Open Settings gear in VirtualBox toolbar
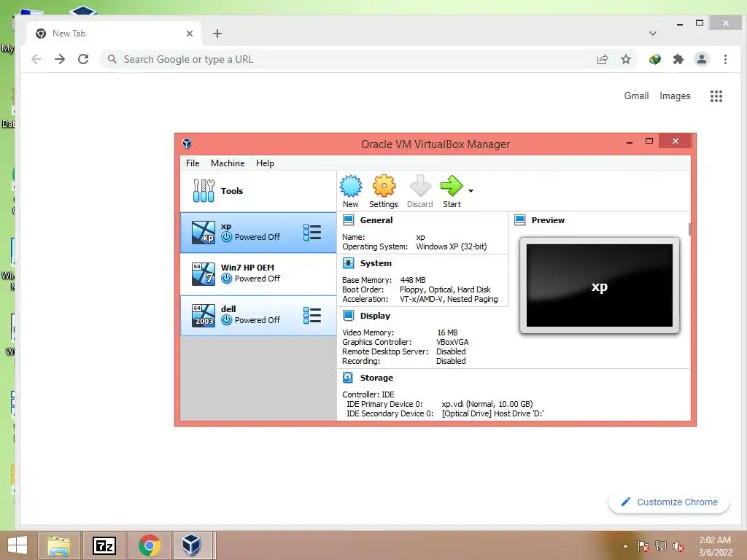 (384, 186)
